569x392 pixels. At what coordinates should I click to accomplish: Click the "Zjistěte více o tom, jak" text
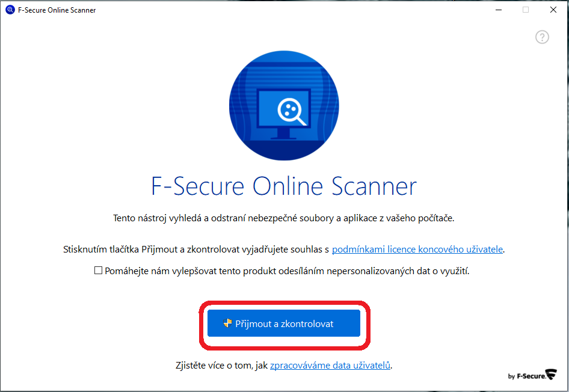(222, 365)
